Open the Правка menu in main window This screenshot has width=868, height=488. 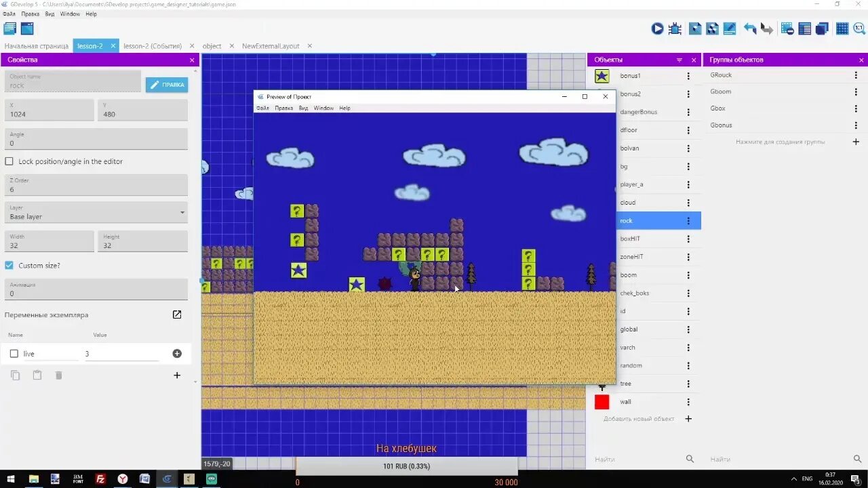(30, 14)
